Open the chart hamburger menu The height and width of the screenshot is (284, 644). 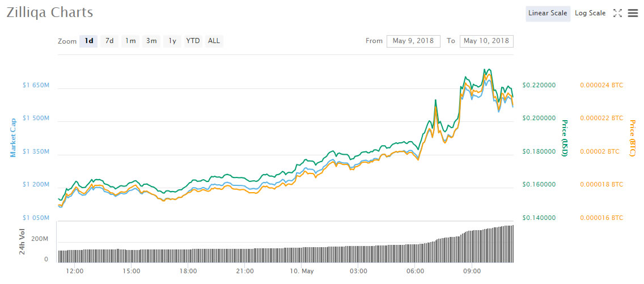[633, 13]
